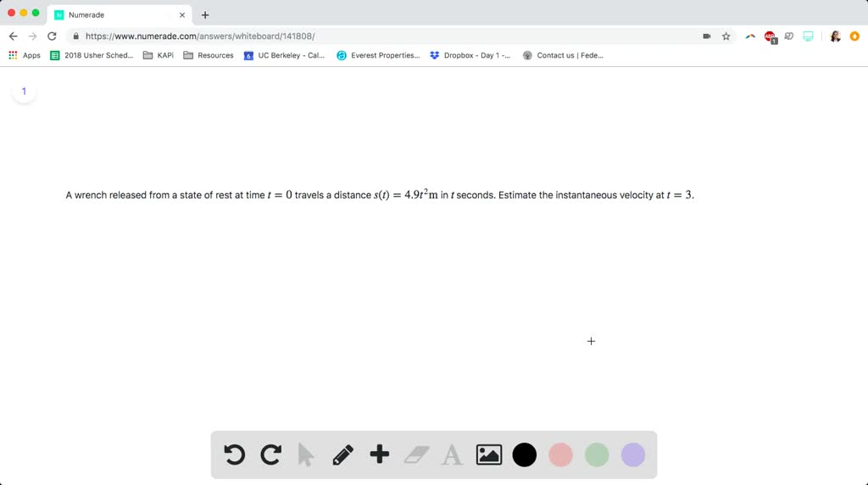Go forward in browser history

(x=33, y=36)
